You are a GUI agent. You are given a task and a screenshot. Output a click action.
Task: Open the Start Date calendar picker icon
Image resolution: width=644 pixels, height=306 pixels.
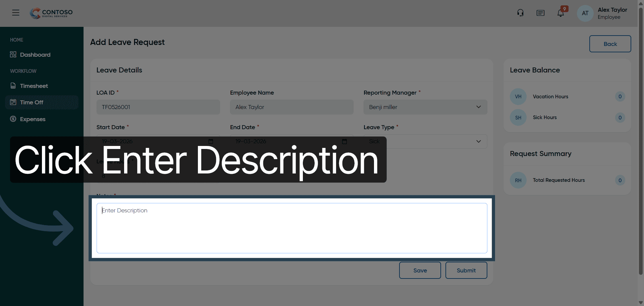[x=211, y=141]
